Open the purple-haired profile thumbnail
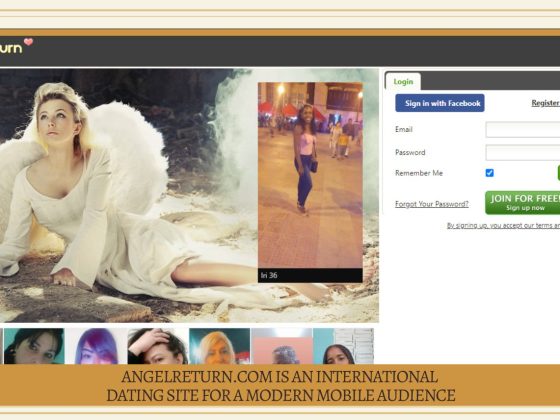The height and width of the screenshot is (420, 560). point(96,346)
